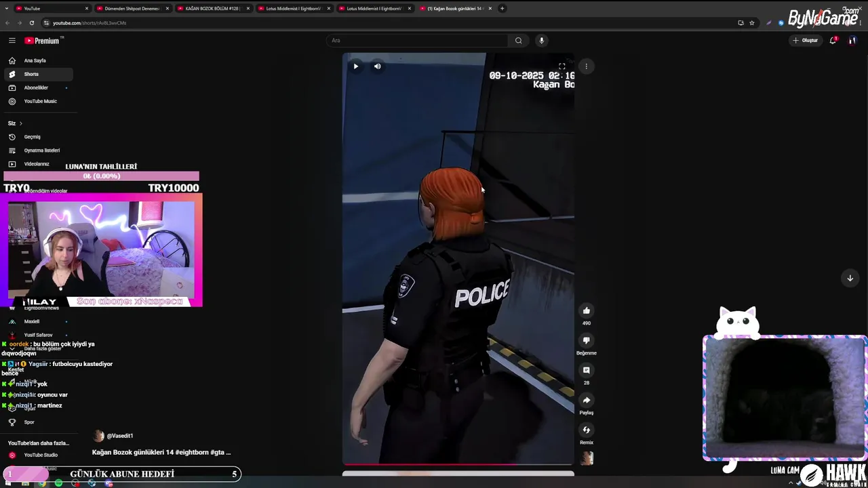
Task: Start voice search with the microphone
Action: click(541, 41)
